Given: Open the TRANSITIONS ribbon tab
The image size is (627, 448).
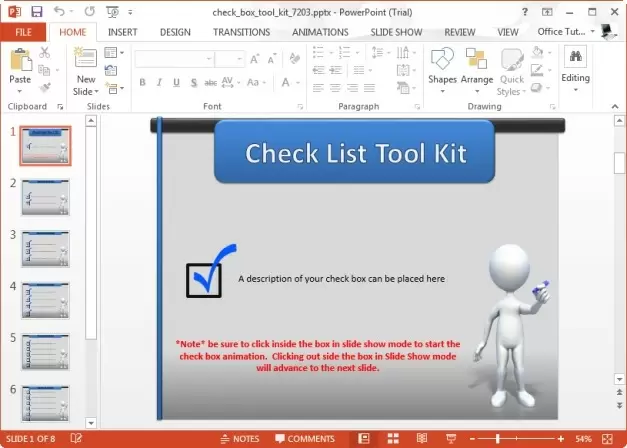Looking at the screenshot, I should 241,32.
